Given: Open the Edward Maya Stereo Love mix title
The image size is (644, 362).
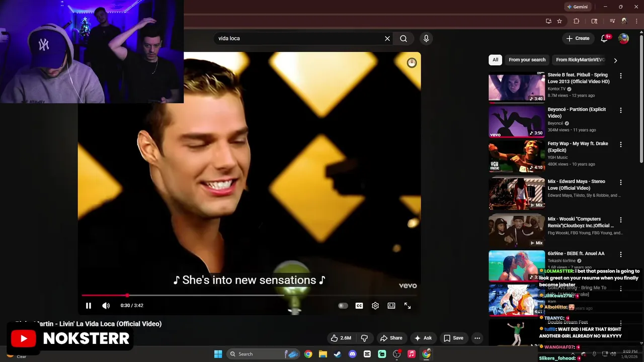Looking at the screenshot, I should [577, 185].
